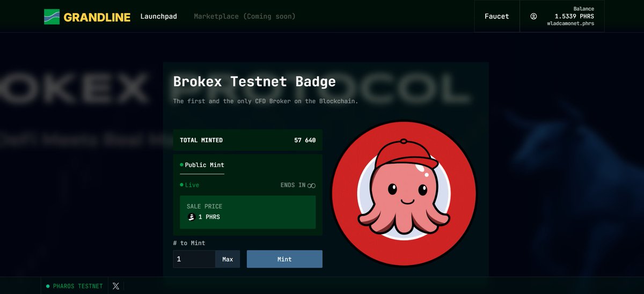
Task: Click the # to Mint label
Action: click(x=189, y=243)
